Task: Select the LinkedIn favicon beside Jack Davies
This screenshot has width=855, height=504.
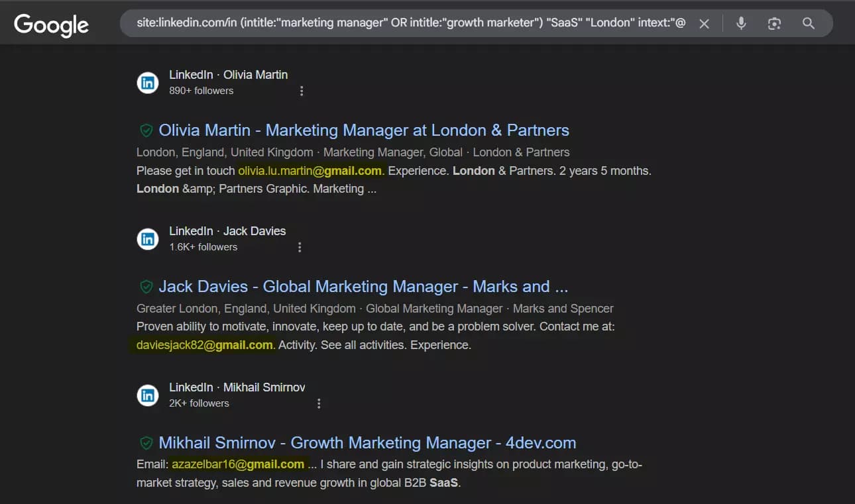Action: (147, 239)
